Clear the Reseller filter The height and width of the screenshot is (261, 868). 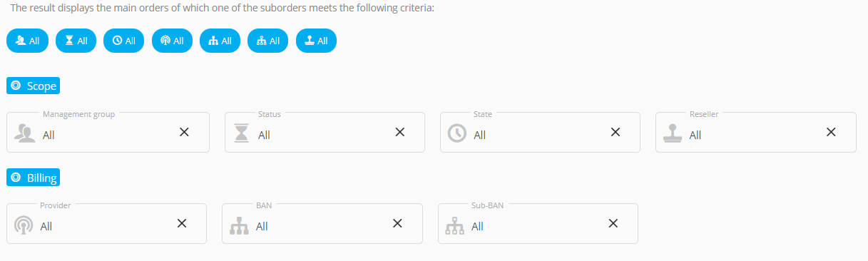click(831, 132)
